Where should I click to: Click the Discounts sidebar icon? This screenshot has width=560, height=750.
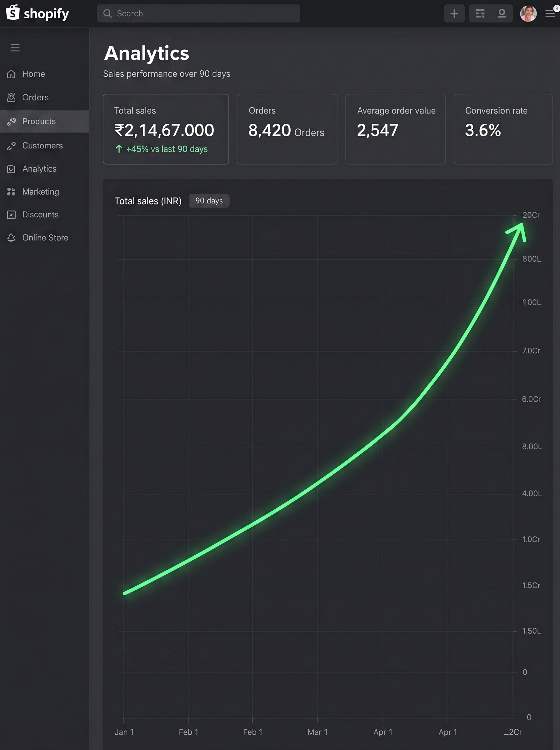coord(11,214)
